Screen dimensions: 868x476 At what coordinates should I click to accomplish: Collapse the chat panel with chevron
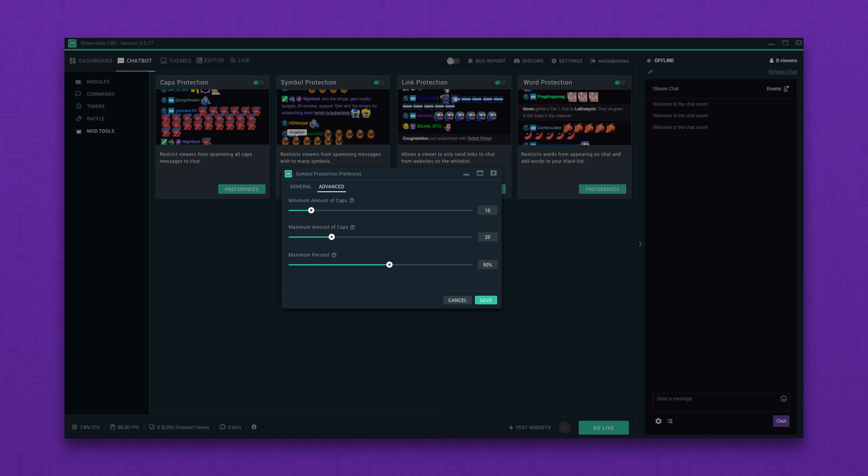coord(640,244)
